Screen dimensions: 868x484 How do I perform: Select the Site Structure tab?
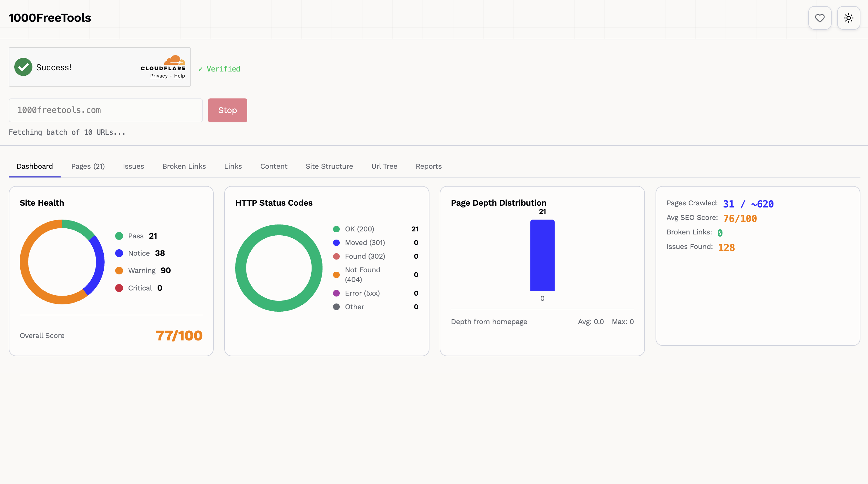329,166
